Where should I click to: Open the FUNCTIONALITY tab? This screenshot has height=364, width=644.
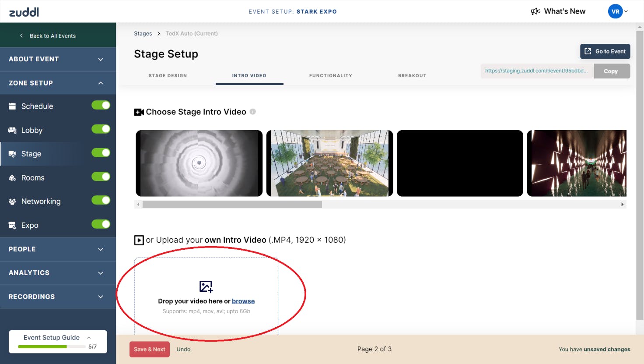[x=330, y=75]
